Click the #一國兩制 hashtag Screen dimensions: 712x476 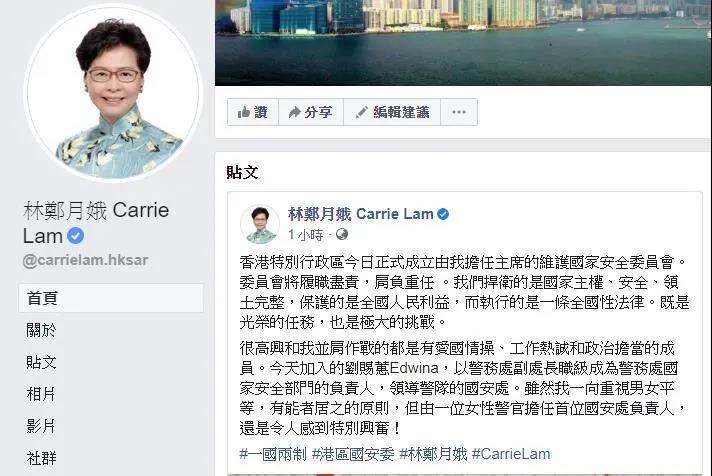(x=273, y=454)
